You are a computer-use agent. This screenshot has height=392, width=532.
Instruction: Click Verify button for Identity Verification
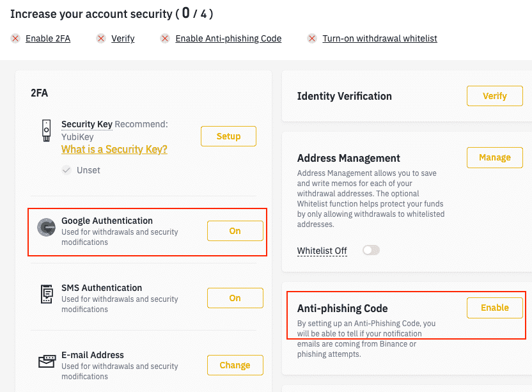[x=495, y=96]
